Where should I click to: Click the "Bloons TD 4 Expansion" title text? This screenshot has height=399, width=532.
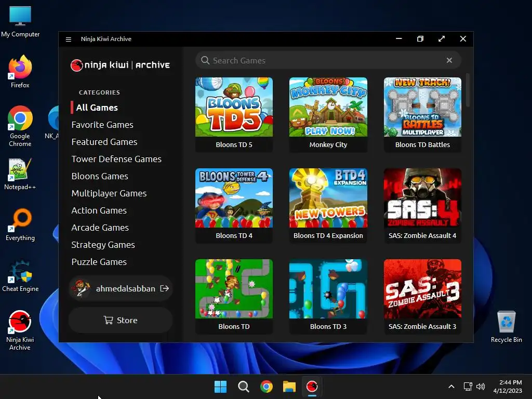coord(328,235)
